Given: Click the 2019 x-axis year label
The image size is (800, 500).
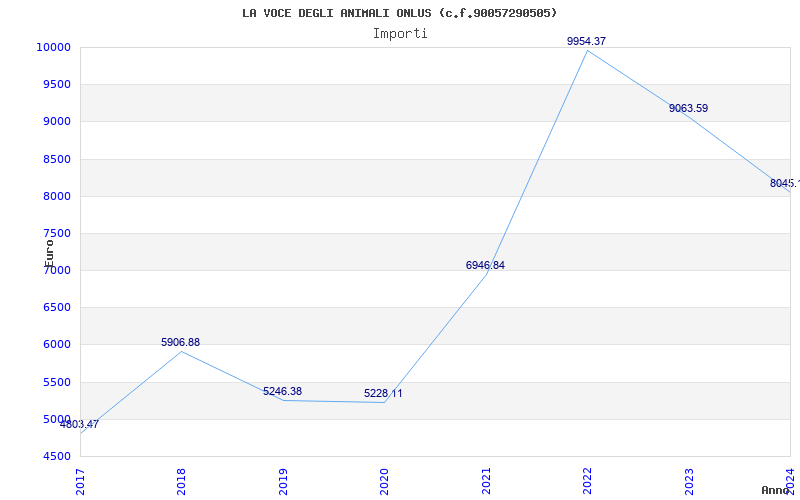Looking at the screenshot, I should pyautogui.click(x=283, y=482).
